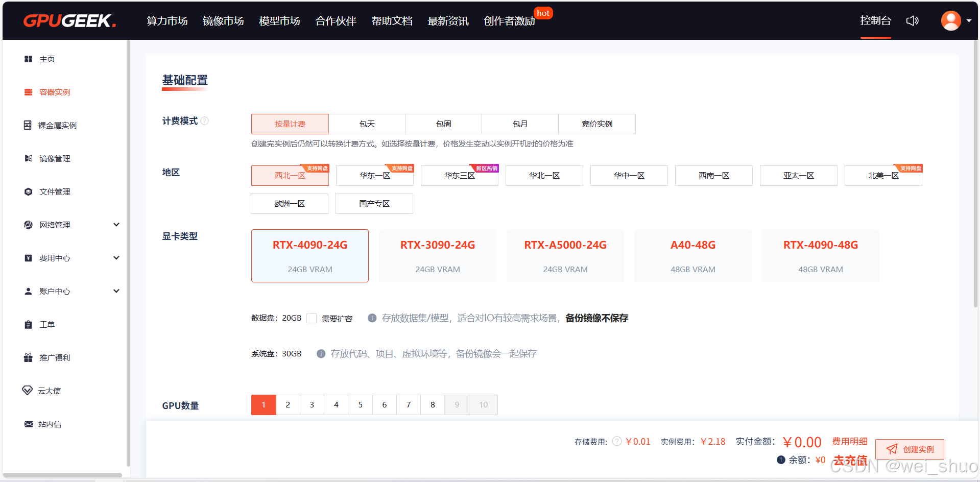Open the 费用明细 link

pos(850,441)
